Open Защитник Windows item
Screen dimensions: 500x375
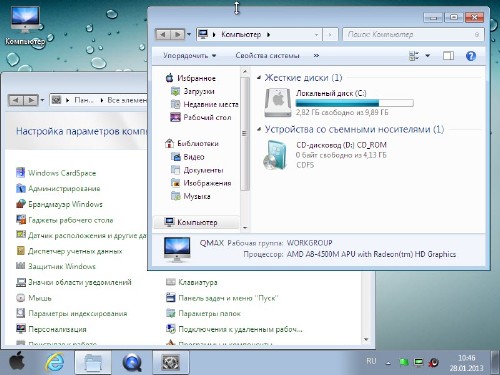click(x=56, y=266)
